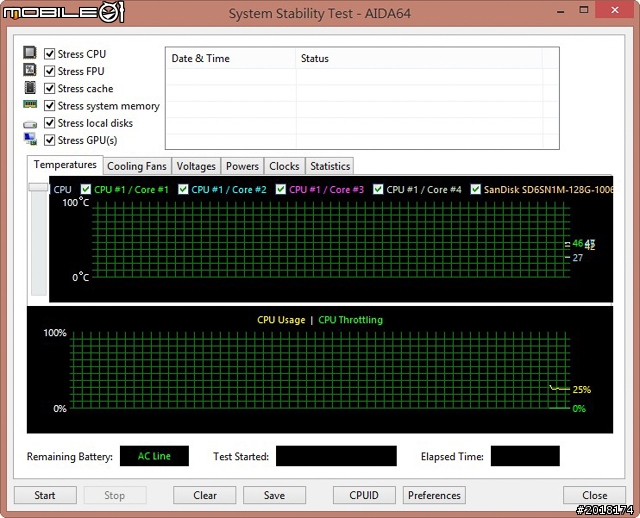Image resolution: width=640 pixels, height=518 pixels.
Task: Click the Date & Time column header
Action: (x=231, y=58)
